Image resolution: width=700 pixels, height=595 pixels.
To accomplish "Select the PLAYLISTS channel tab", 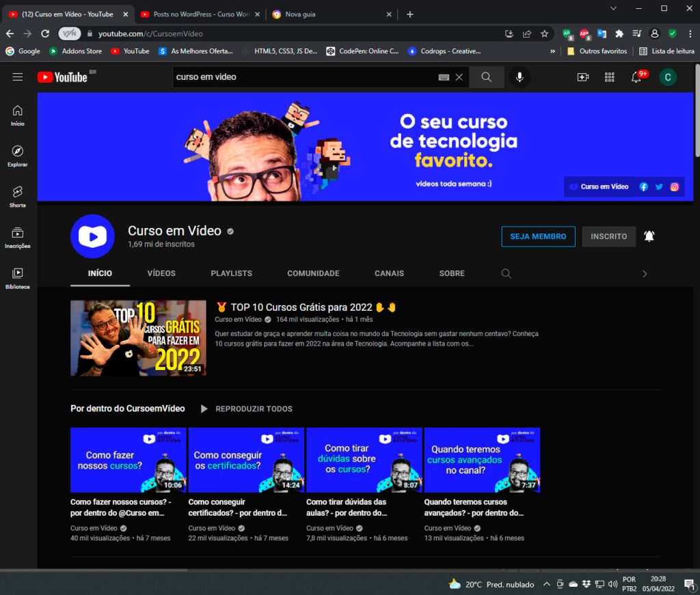I will 231,273.
